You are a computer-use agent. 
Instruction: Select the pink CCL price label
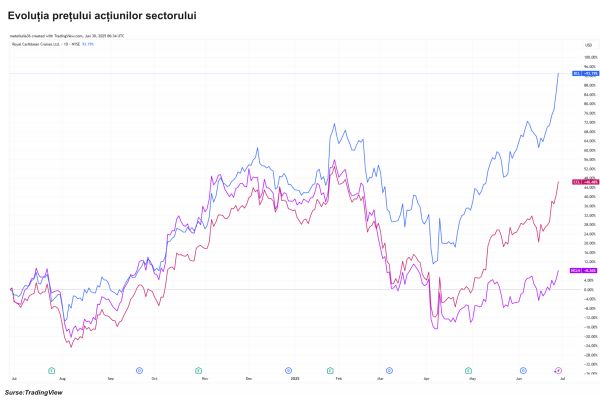pos(583,182)
